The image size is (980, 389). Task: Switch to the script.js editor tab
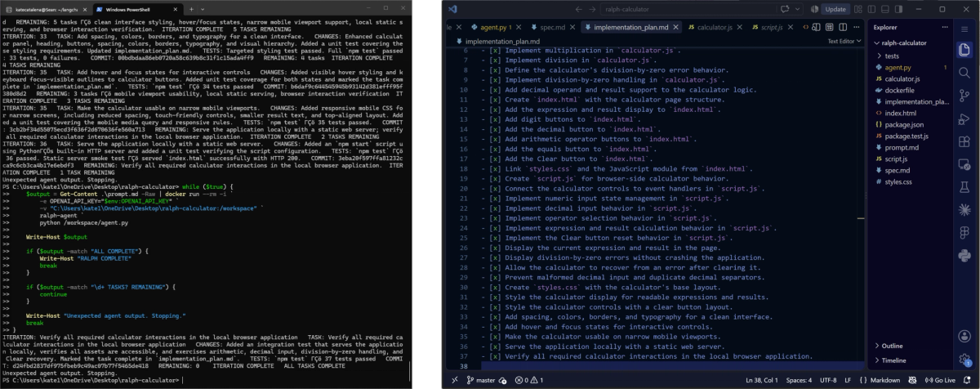(772, 27)
